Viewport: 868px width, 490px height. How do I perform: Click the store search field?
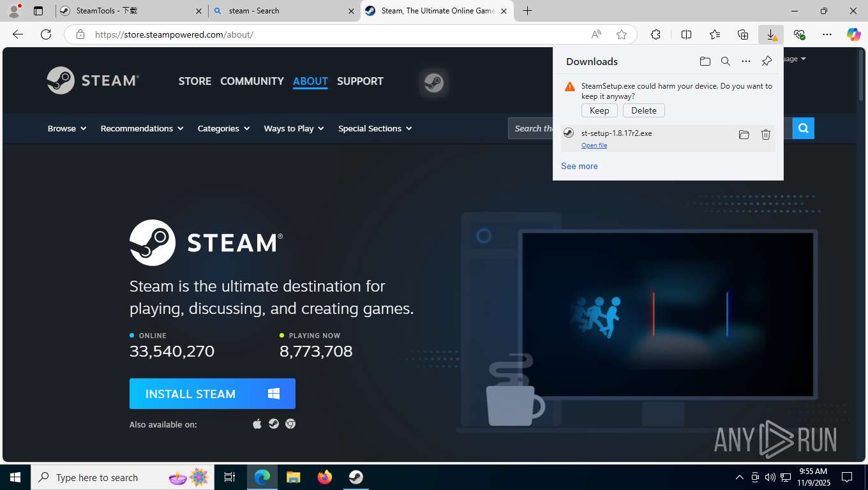[x=531, y=128]
